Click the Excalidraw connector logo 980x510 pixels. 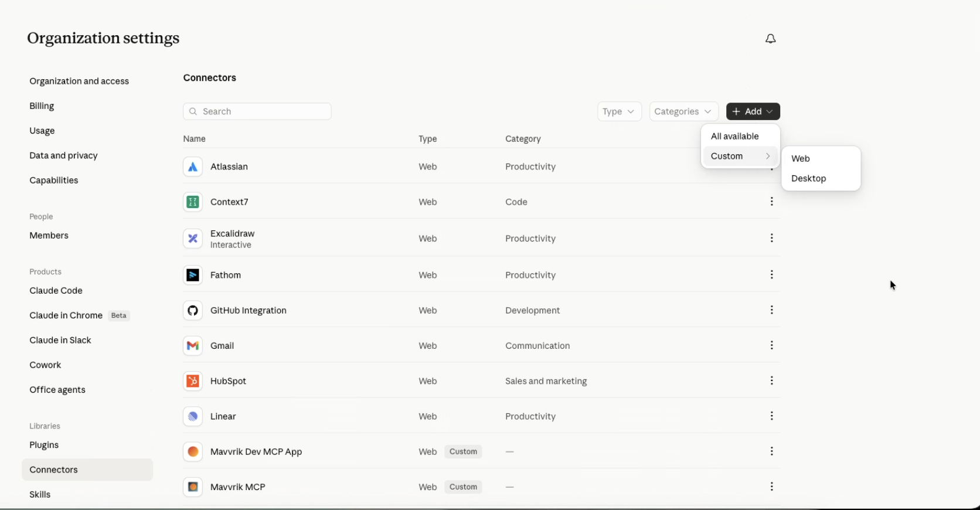(193, 239)
